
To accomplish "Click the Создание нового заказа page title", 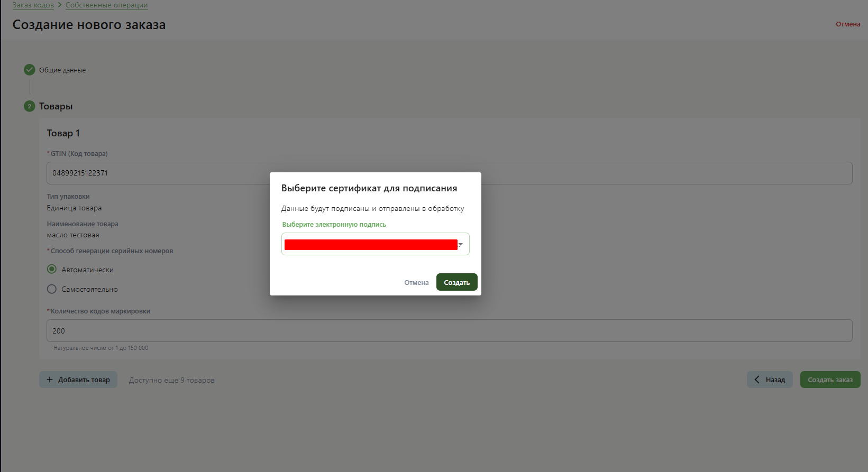I will click(x=89, y=25).
